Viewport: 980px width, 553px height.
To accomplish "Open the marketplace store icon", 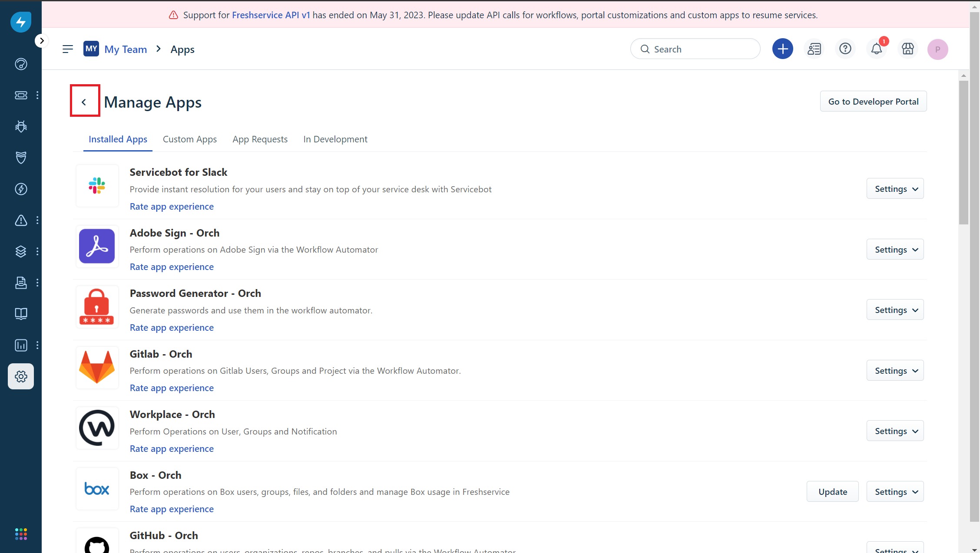I will click(908, 49).
